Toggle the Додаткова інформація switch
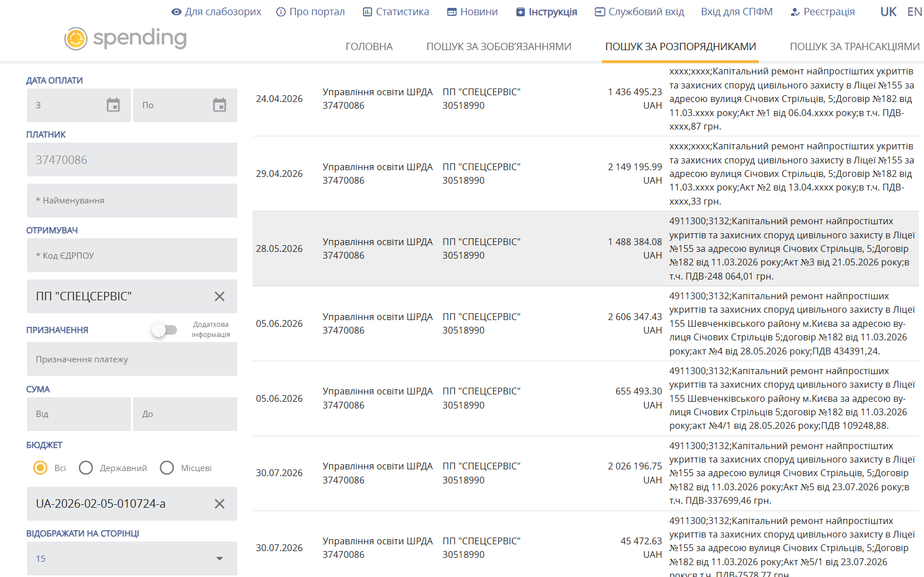 click(x=164, y=330)
